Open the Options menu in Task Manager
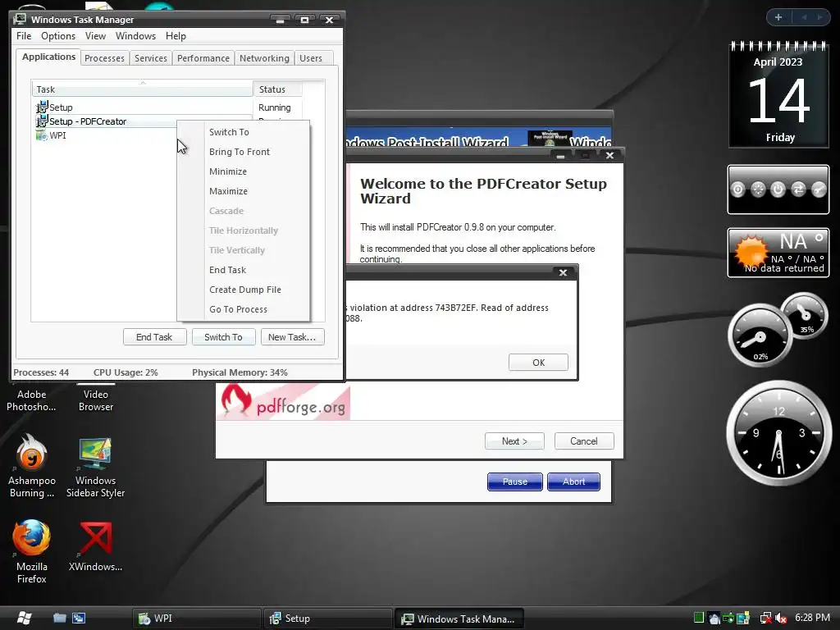Image resolution: width=840 pixels, height=630 pixels. coord(58,36)
